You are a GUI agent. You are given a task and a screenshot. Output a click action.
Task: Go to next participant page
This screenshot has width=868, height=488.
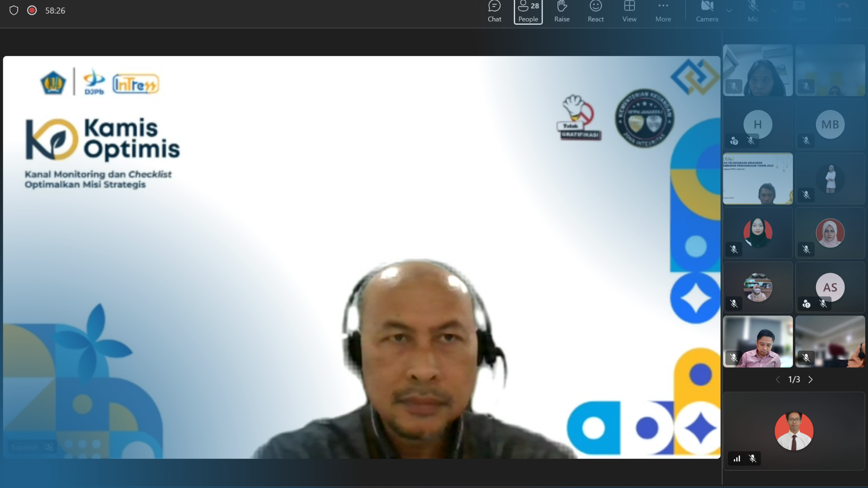pos(811,380)
